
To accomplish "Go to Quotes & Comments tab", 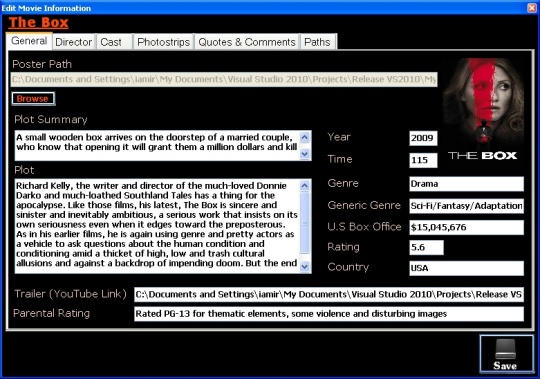I will point(247,42).
